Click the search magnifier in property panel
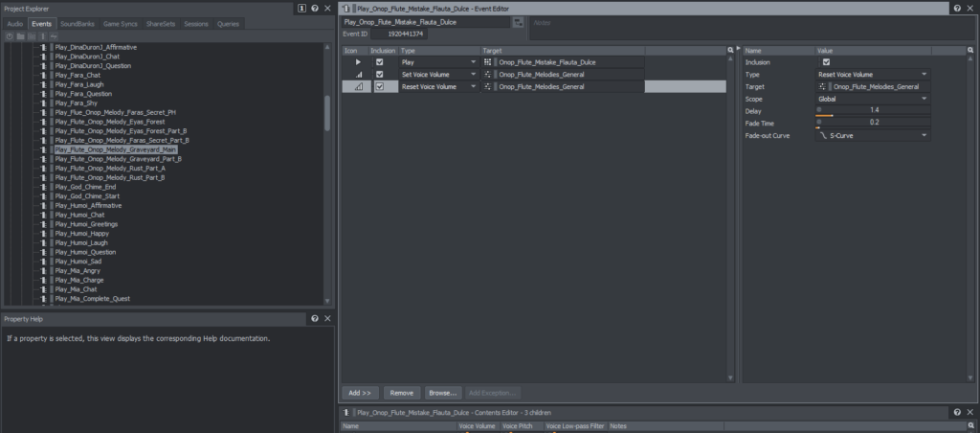This screenshot has height=433, width=980. point(729,50)
